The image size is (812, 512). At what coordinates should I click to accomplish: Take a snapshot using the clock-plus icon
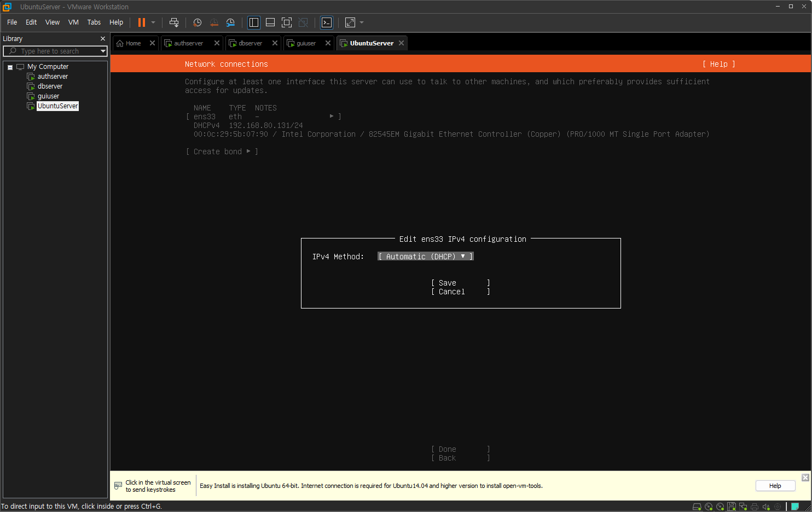click(198, 22)
